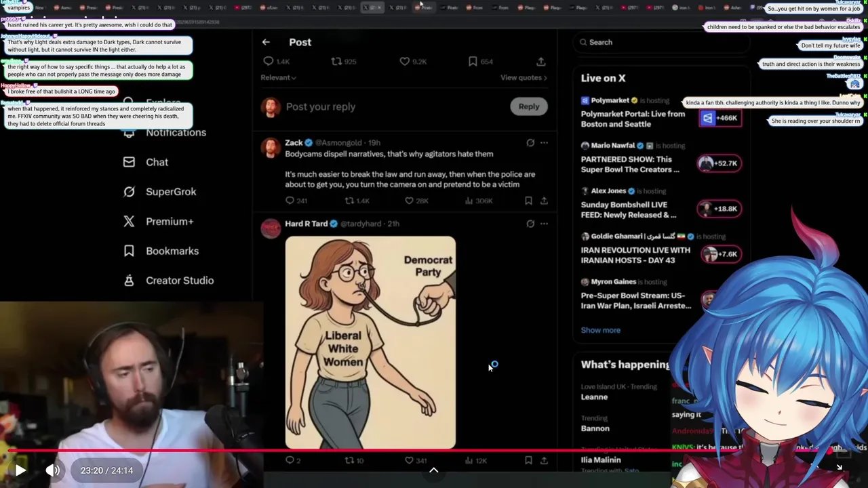Click the +52.7K listener badge

[719, 163]
